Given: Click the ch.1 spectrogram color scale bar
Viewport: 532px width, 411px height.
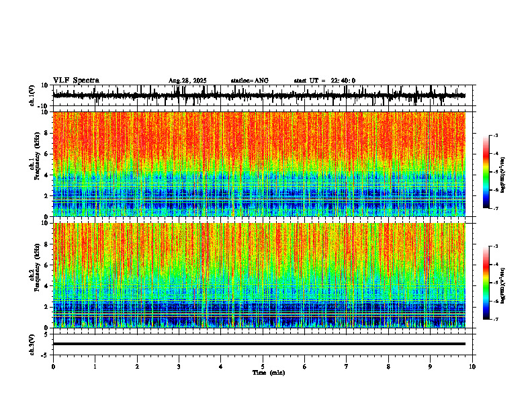Looking at the screenshot, I should coord(486,172).
